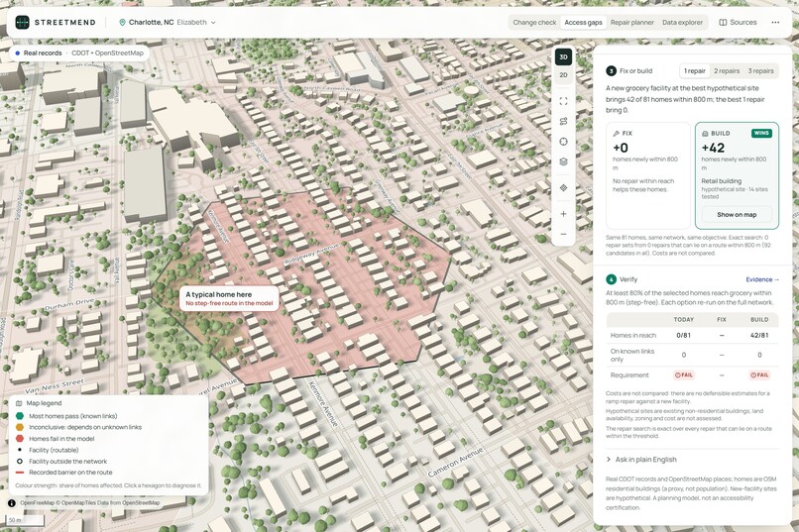799x532 pixels.
Task: Switch the map to 3D view
Action: point(563,57)
